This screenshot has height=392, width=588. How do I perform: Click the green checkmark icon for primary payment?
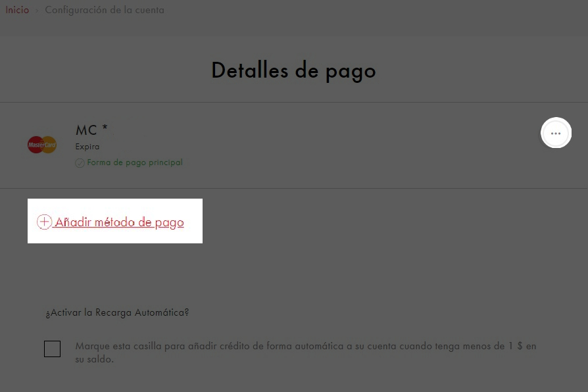click(x=80, y=163)
